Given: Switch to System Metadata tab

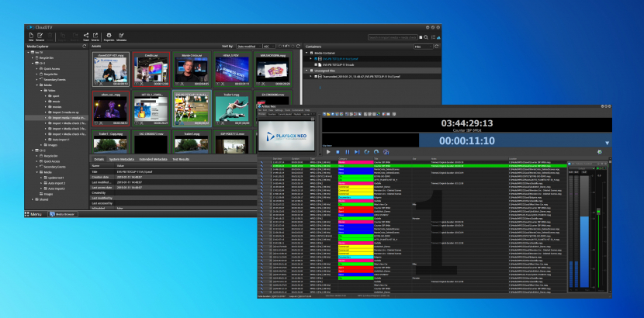Looking at the screenshot, I should click(122, 159).
